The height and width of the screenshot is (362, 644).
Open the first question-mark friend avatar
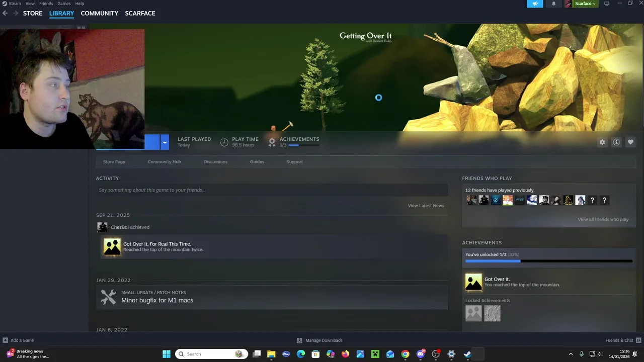pos(592,200)
